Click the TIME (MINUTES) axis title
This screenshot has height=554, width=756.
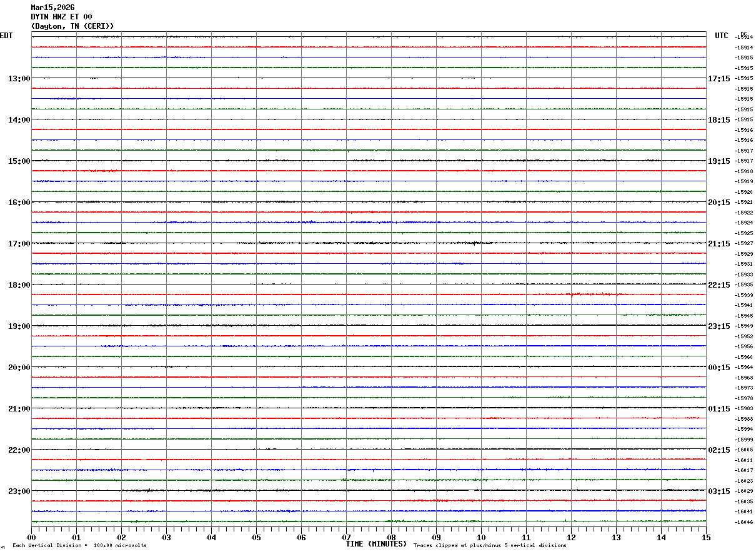point(376,544)
